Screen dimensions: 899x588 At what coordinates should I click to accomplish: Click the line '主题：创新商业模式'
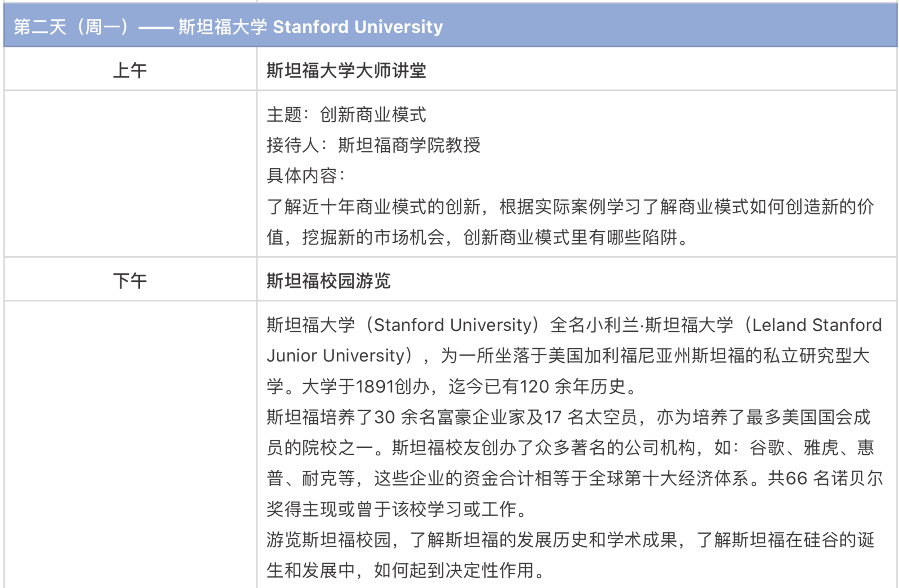point(346,115)
